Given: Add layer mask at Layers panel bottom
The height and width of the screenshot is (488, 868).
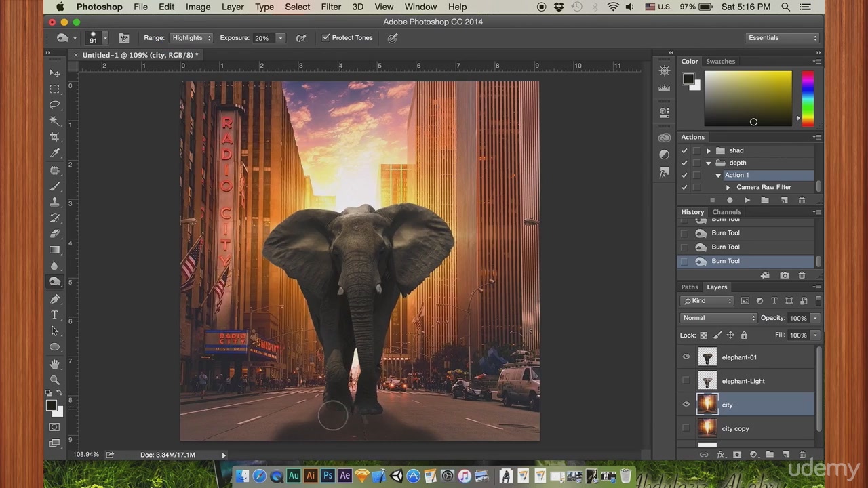Looking at the screenshot, I should pos(737,455).
